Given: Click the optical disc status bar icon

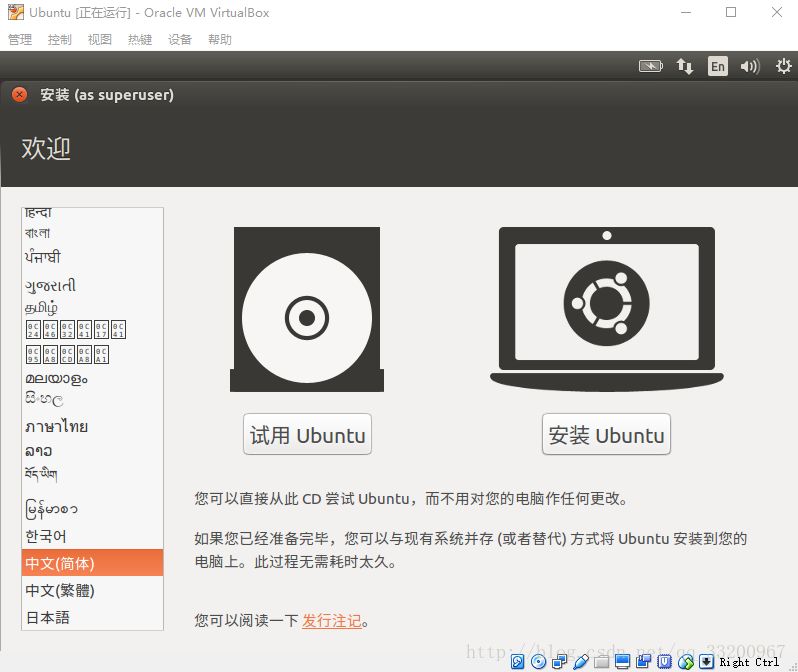Looking at the screenshot, I should pyautogui.click(x=538, y=661).
